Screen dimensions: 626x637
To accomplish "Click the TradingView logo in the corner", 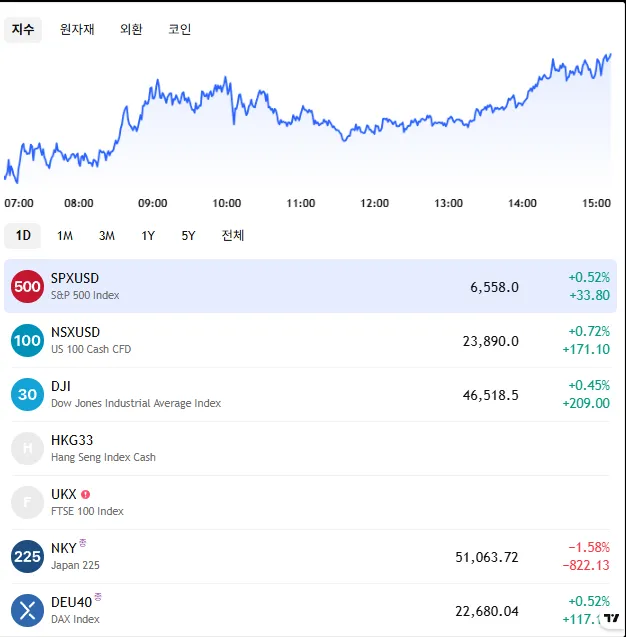I will [x=611, y=618].
